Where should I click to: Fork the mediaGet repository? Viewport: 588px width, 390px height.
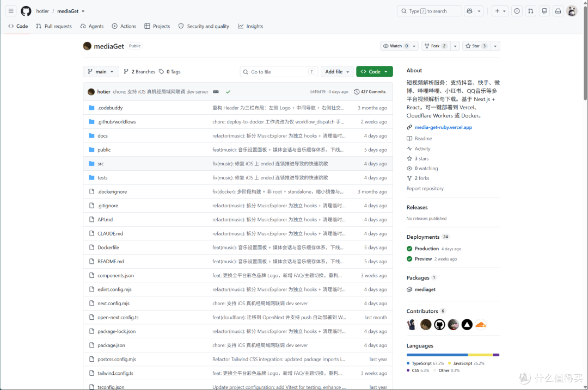pos(436,46)
